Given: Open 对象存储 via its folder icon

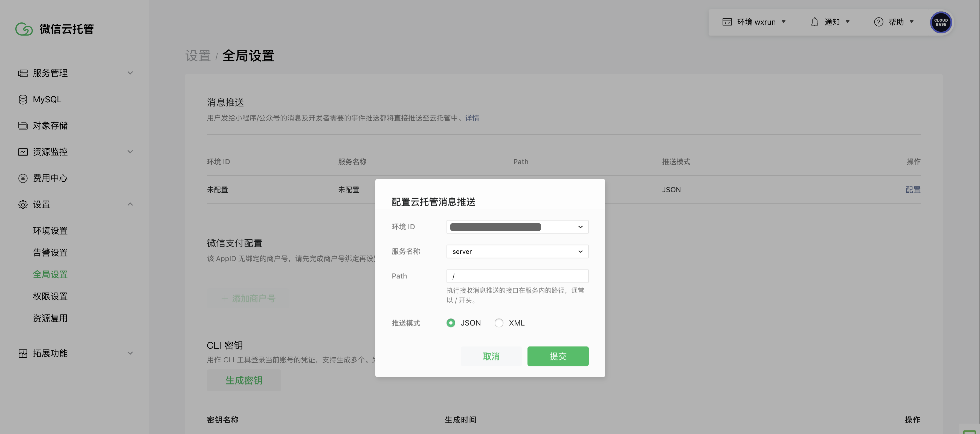Looking at the screenshot, I should [22, 126].
